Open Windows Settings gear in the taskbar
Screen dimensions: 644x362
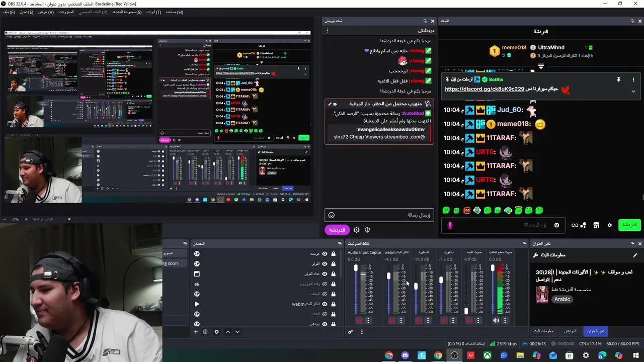coord(586,355)
